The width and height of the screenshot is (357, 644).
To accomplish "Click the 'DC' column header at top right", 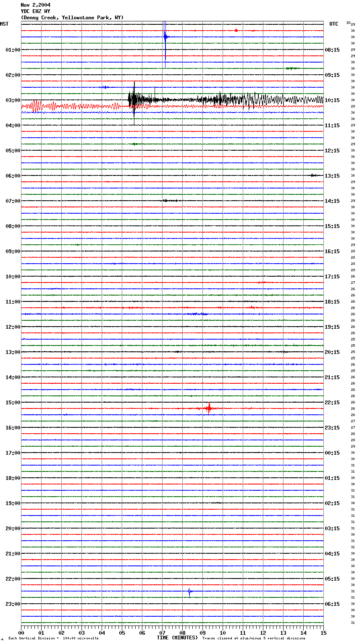I will 349,23.
